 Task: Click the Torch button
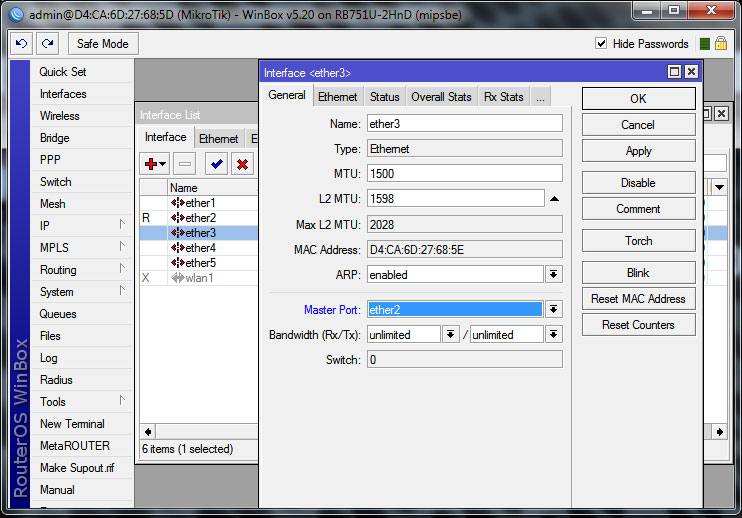(x=638, y=241)
